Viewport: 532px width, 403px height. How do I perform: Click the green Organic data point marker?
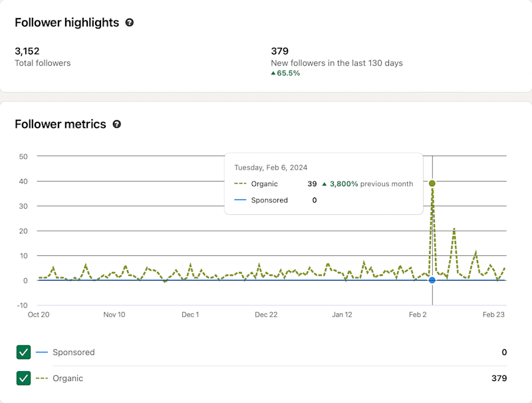click(x=432, y=184)
